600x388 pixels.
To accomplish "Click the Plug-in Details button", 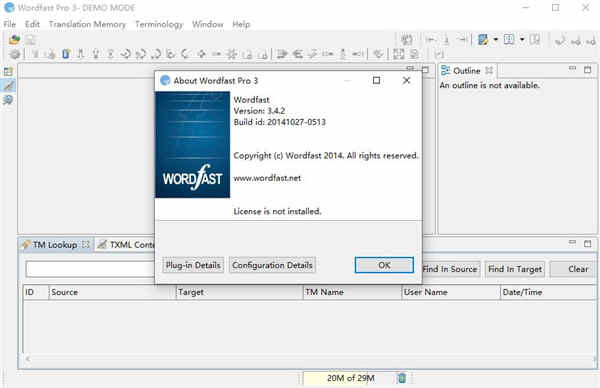I will tap(193, 265).
